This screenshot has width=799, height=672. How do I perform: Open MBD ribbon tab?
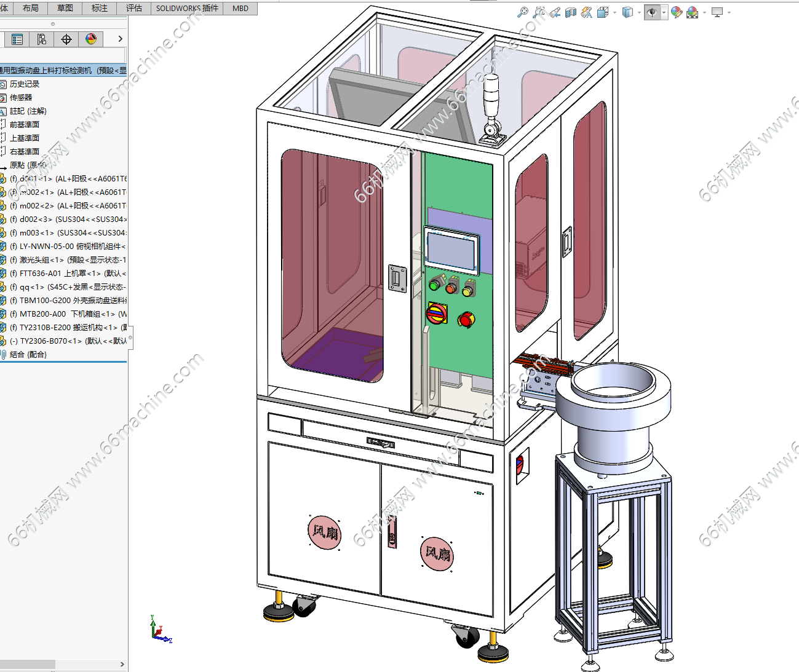[x=240, y=8]
